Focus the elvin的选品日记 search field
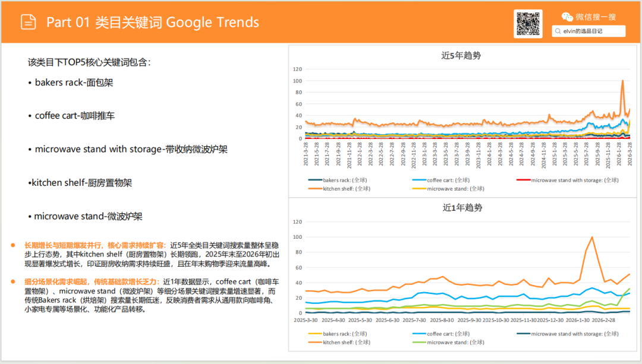 coord(591,31)
